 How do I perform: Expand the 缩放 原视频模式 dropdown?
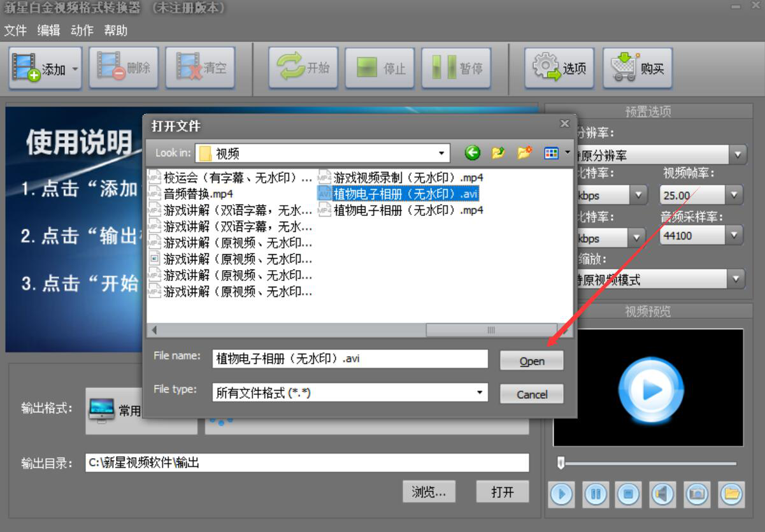tap(738, 279)
